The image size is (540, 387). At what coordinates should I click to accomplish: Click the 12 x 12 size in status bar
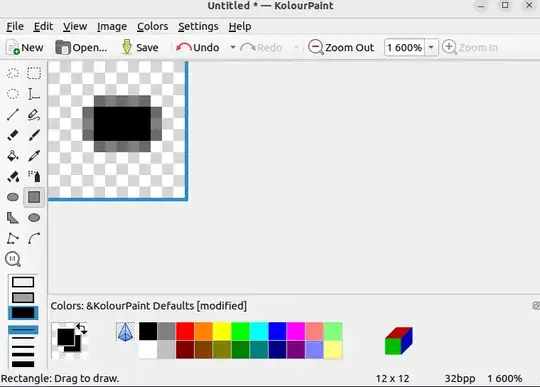point(392,378)
